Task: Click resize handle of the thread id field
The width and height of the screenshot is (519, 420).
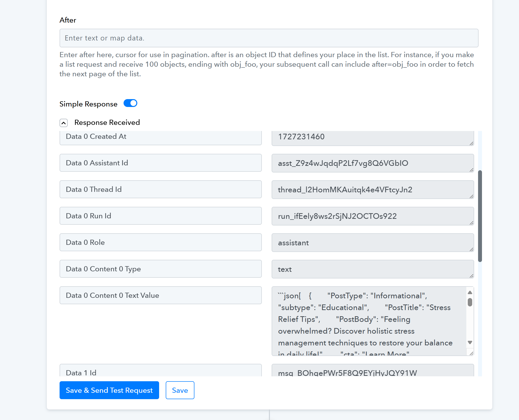Action: 471,197
